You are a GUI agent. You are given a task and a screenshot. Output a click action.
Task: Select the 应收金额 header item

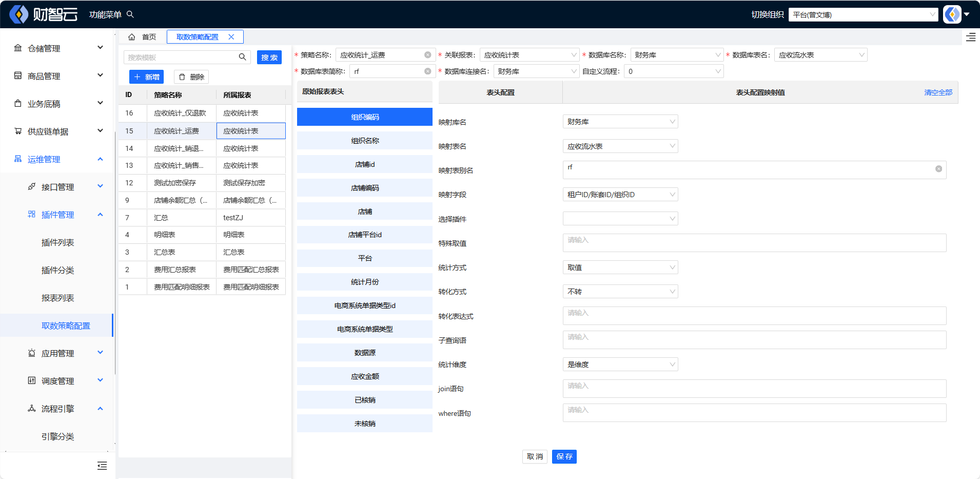click(365, 376)
